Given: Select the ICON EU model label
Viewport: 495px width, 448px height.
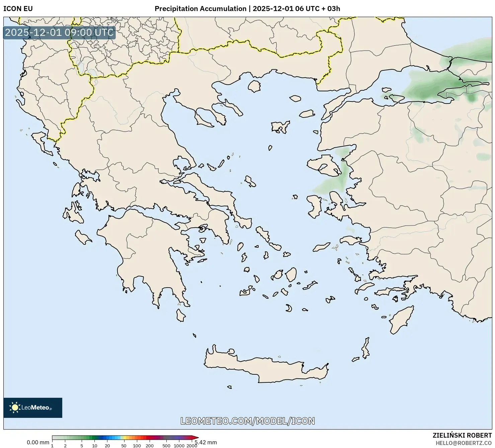Looking at the screenshot, I should 17,9.
